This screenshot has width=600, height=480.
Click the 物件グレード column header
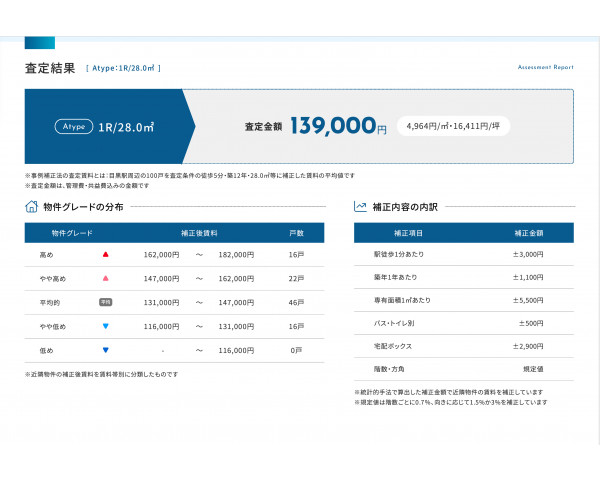tap(72, 233)
